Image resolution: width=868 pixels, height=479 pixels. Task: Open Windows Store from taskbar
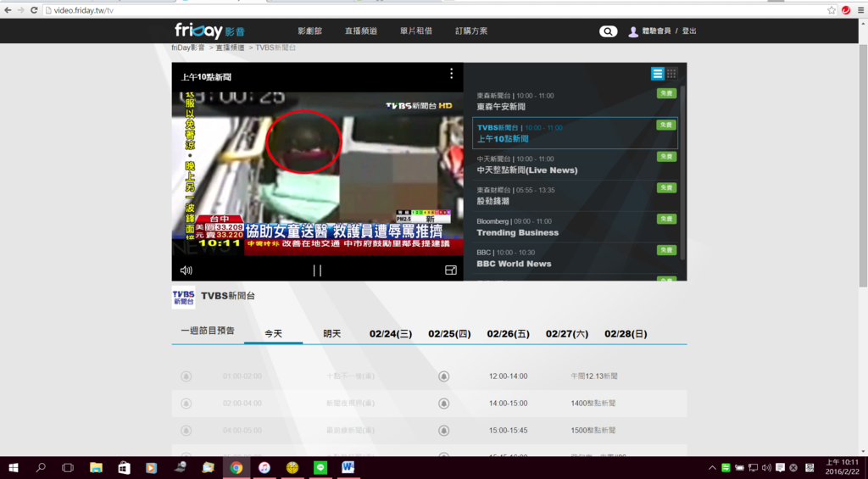tap(124, 468)
